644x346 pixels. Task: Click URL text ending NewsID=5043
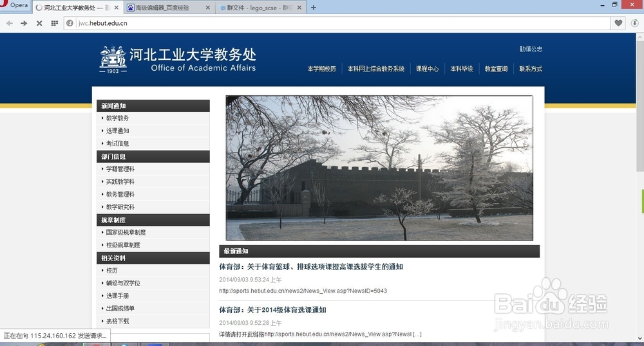(x=303, y=291)
